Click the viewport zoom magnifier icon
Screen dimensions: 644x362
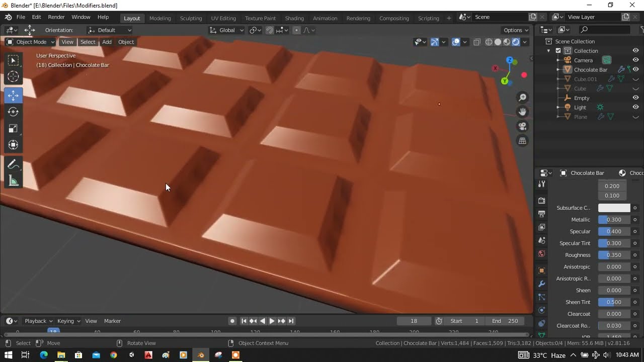click(x=523, y=97)
